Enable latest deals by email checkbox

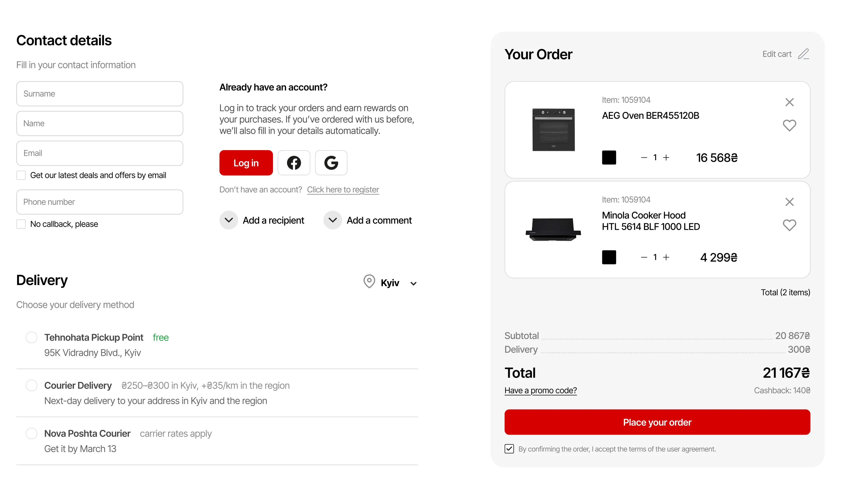pos(21,175)
